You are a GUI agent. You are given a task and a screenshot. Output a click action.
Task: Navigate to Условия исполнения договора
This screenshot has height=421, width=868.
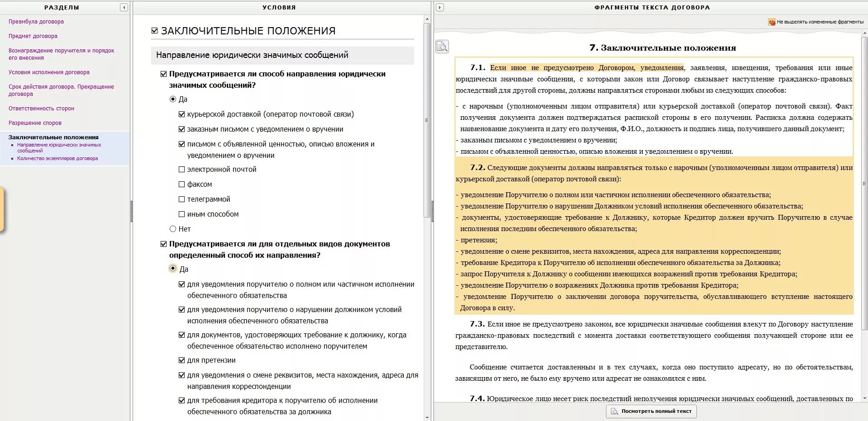(x=49, y=72)
